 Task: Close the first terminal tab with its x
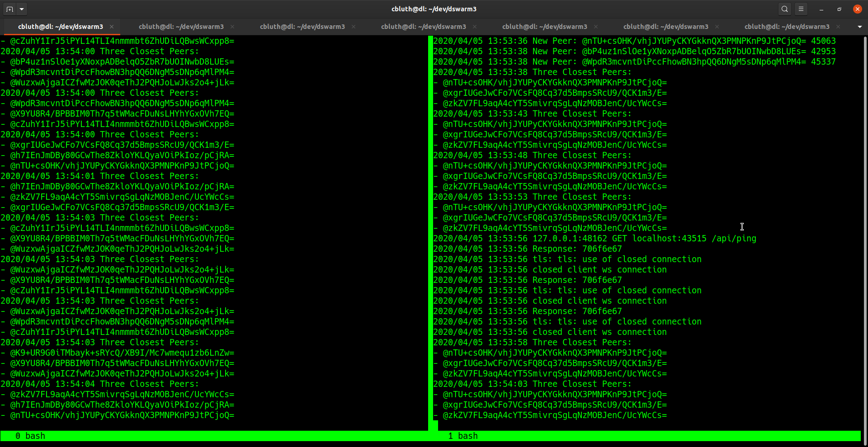pyautogui.click(x=112, y=27)
